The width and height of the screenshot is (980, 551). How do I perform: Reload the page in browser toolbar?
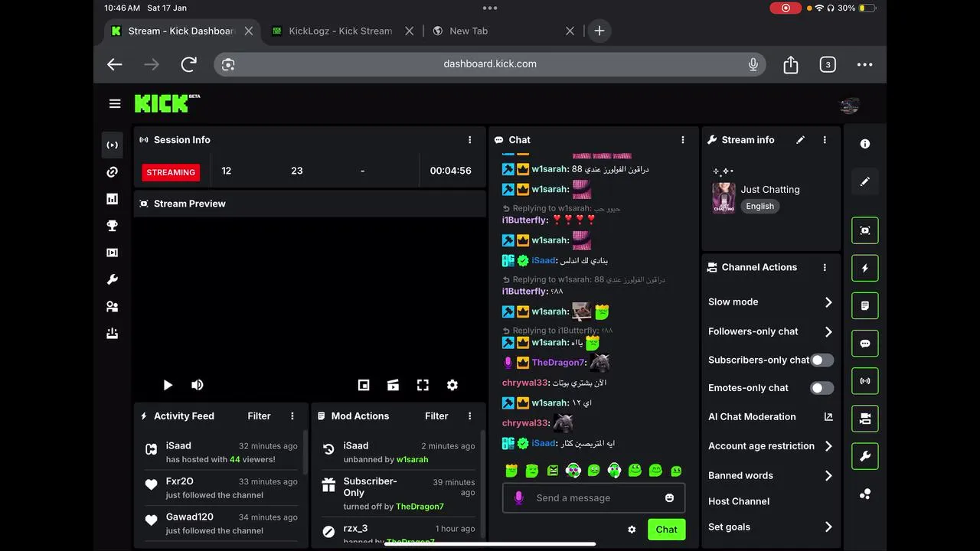click(189, 64)
